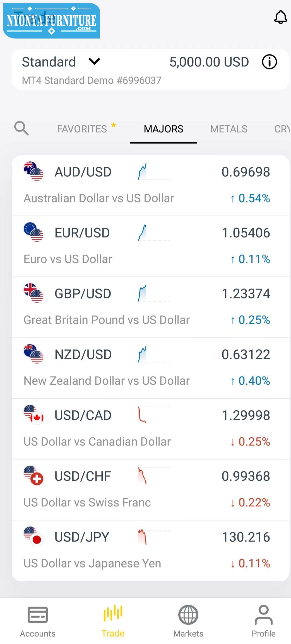This screenshot has height=644, width=291.
Task: Open the EUR/USD instrument row
Action: tap(151, 246)
